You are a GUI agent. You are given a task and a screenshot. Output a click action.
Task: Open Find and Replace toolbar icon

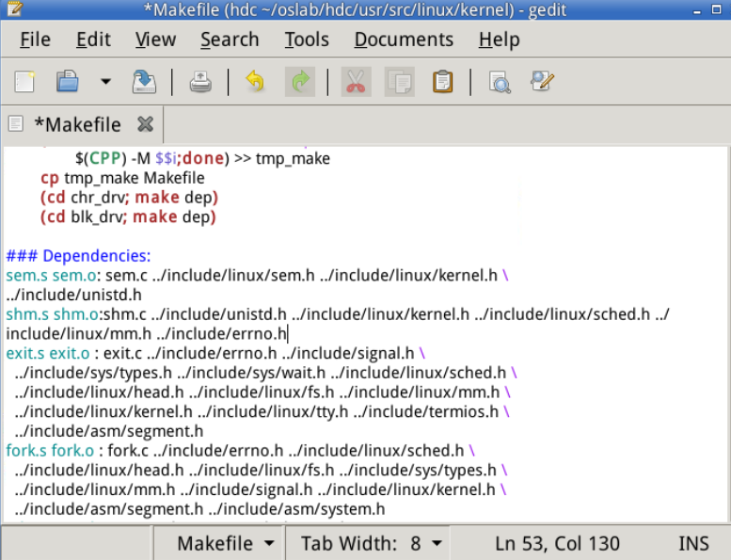[x=542, y=82]
